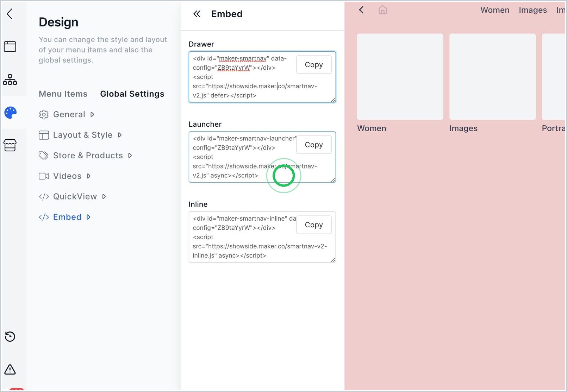
Task: Open the store icon in sidebar
Action: pyautogui.click(x=10, y=145)
